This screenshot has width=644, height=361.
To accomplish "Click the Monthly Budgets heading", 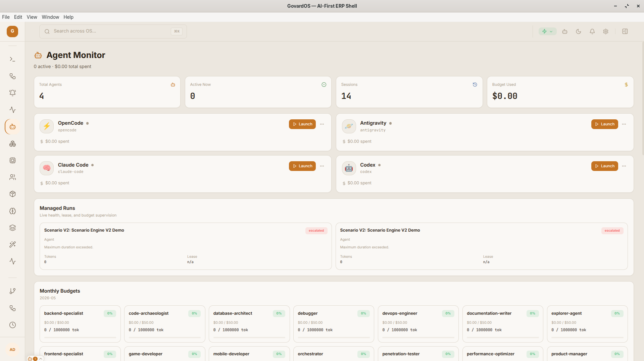I will (x=60, y=291).
